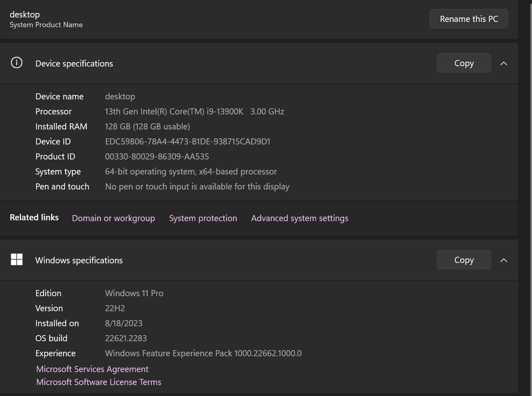Click the OS build value 22621.2283
532x396 pixels.
coord(126,338)
